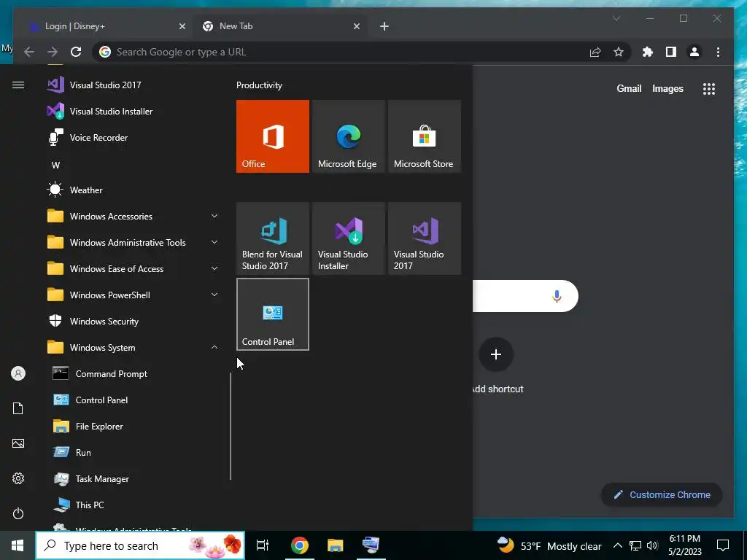Open the pinned Control Panel tile
Image resolution: width=747 pixels, height=560 pixels.
click(273, 314)
